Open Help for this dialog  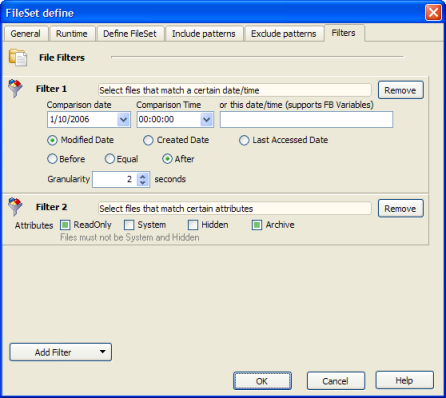(x=405, y=380)
